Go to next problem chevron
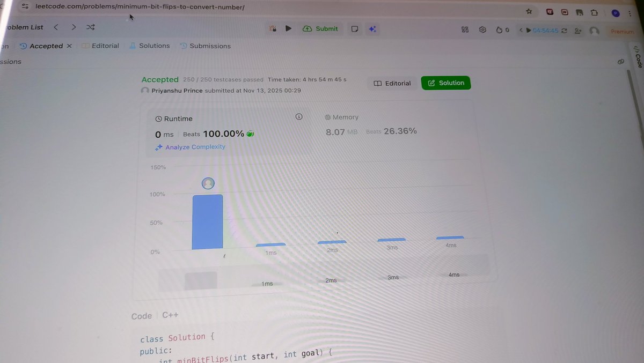The image size is (644, 363). tap(74, 27)
